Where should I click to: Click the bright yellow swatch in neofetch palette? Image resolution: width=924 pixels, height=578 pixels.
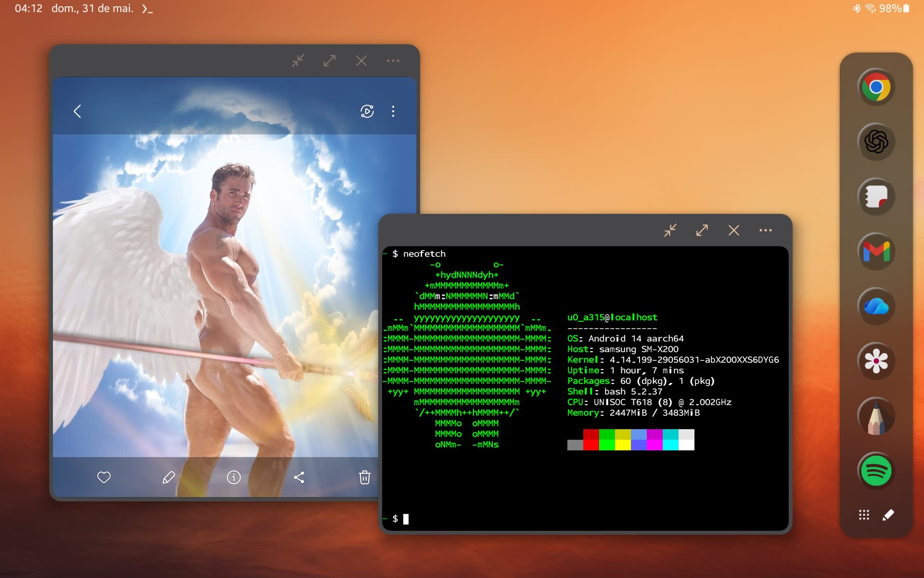(x=623, y=445)
